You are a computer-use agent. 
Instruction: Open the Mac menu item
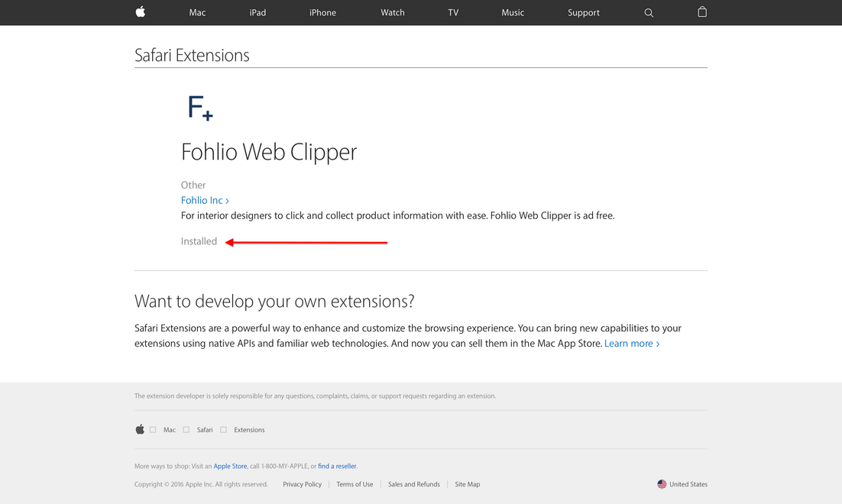197,12
